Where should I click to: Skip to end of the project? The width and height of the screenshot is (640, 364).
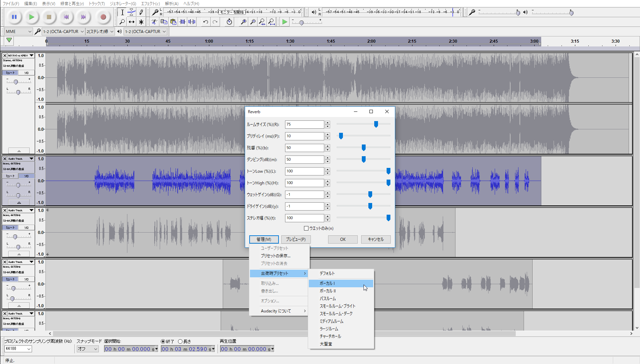pyautogui.click(x=83, y=17)
